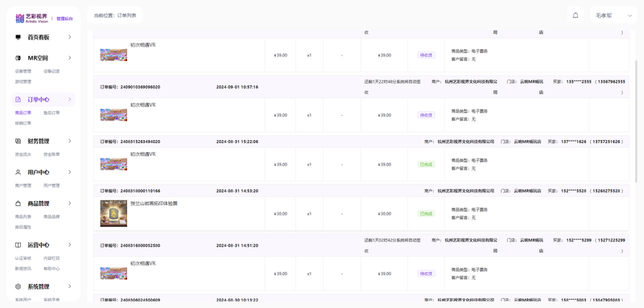The width and height of the screenshot is (644, 308).
Task: Click timestamp 2024-08-31 14:53:20
Action: tap(237, 191)
